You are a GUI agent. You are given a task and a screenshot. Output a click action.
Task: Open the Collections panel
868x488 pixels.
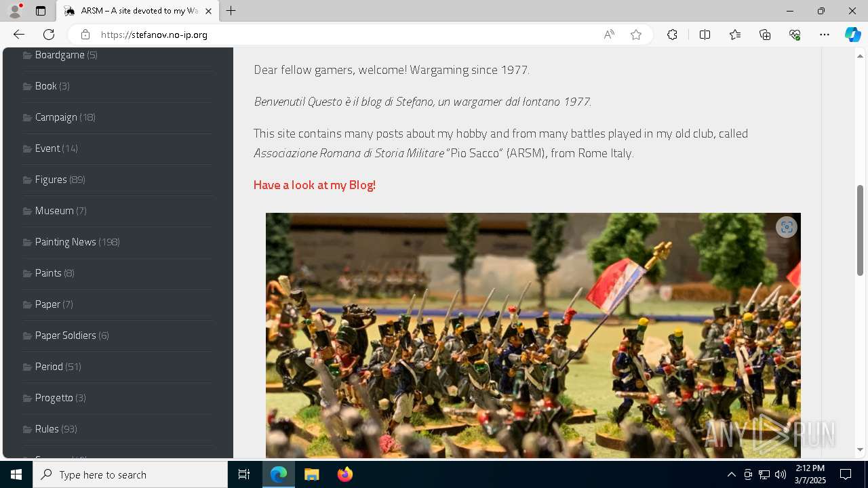[765, 35]
